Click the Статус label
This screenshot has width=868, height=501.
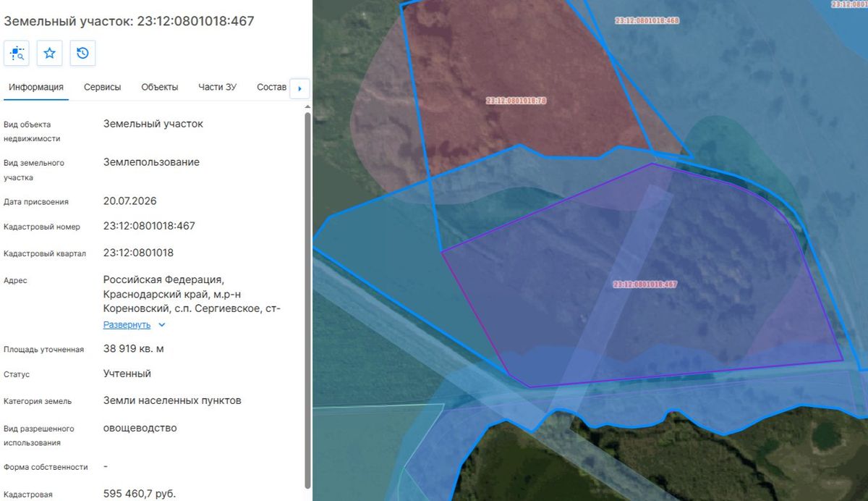click(x=17, y=375)
